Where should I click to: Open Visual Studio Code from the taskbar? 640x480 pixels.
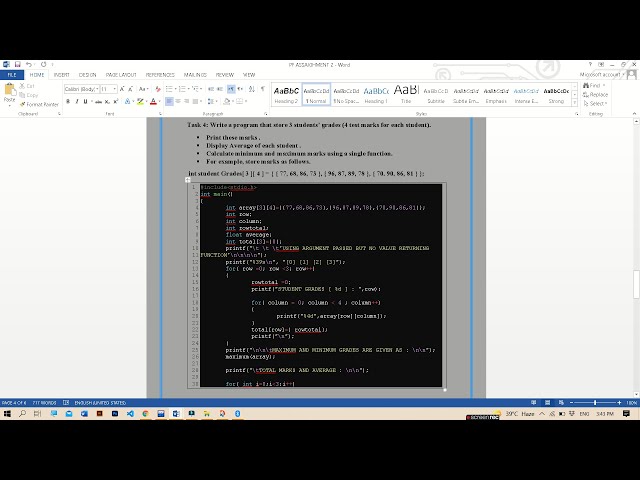click(130, 413)
